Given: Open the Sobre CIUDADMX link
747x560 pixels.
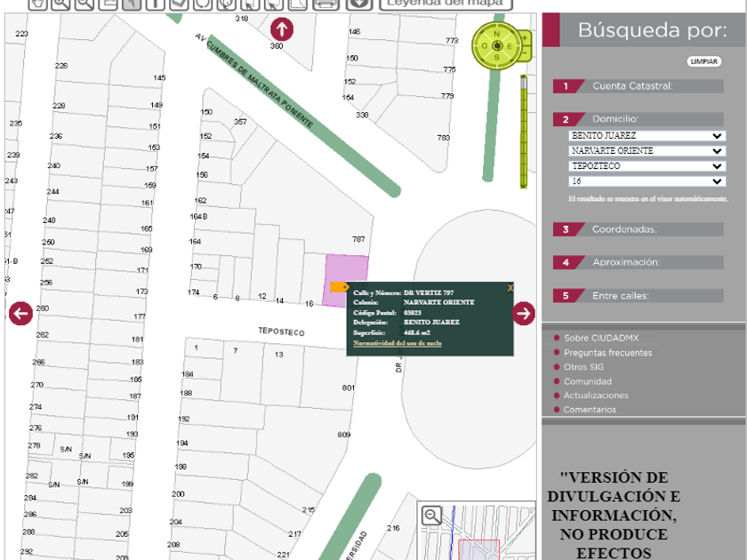Looking at the screenshot, I should (x=601, y=338).
